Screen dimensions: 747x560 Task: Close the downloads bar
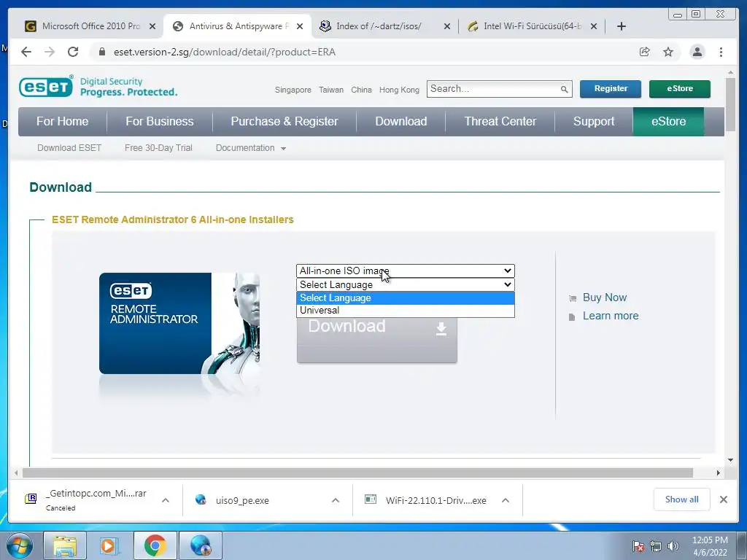click(723, 499)
